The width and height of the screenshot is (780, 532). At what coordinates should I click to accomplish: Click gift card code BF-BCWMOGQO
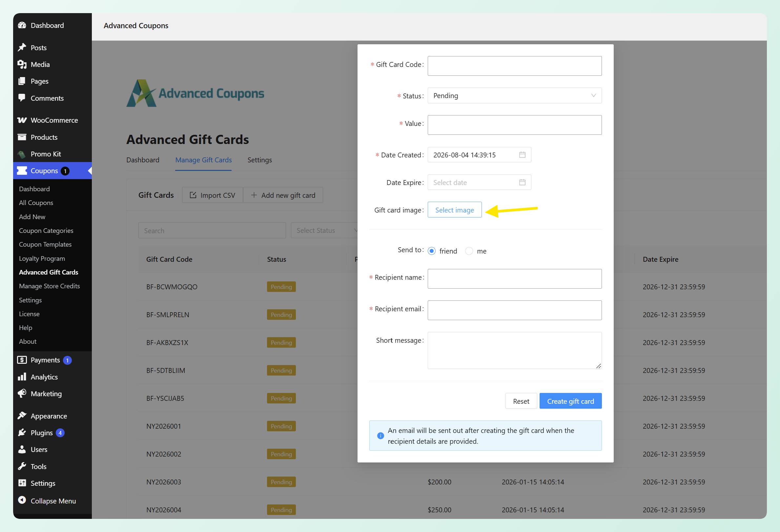pos(172,287)
